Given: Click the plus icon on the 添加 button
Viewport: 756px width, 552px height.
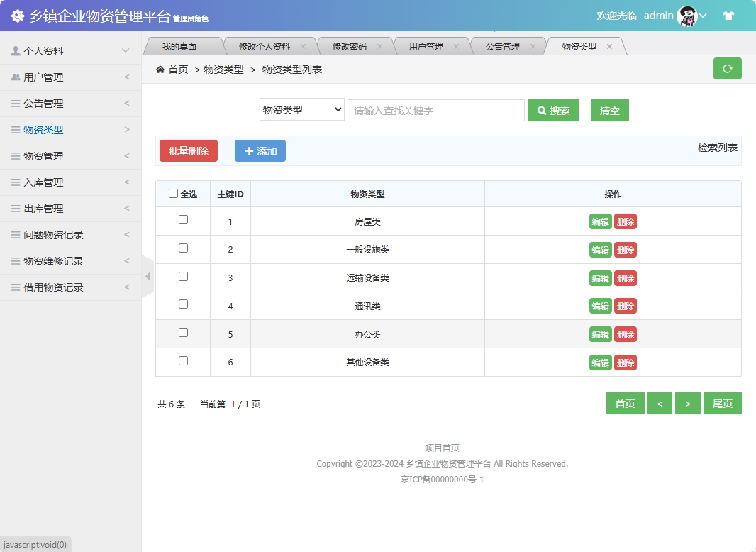Looking at the screenshot, I should click(x=248, y=150).
